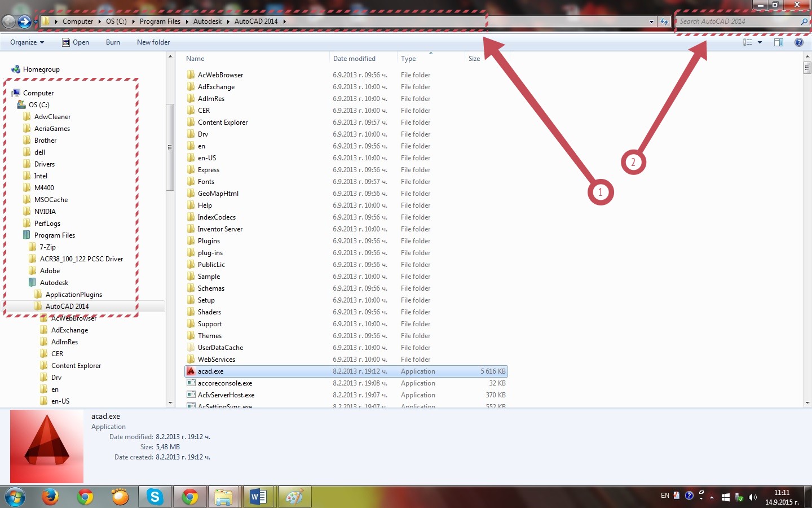Click the Forward navigation arrow
This screenshot has width=812, height=508.
[24, 21]
